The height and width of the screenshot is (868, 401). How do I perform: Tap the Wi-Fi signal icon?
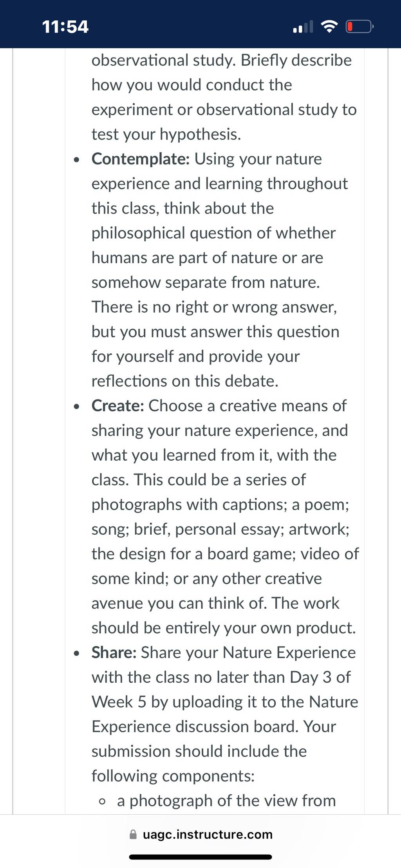pyautogui.click(x=329, y=27)
